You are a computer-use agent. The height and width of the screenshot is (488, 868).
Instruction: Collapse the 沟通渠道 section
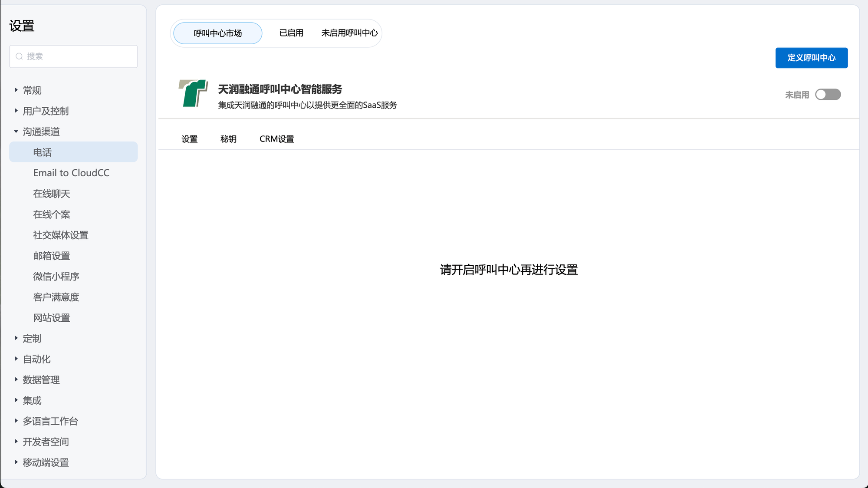16,132
